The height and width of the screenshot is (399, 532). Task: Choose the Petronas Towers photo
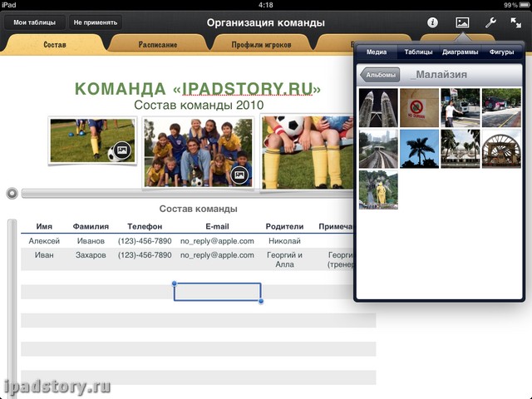pyautogui.click(x=378, y=108)
